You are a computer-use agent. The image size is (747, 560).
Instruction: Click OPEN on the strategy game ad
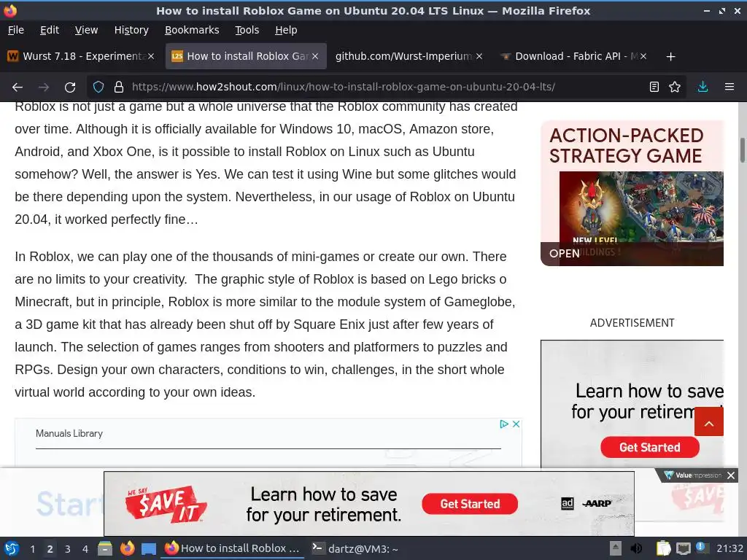tap(565, 253)
